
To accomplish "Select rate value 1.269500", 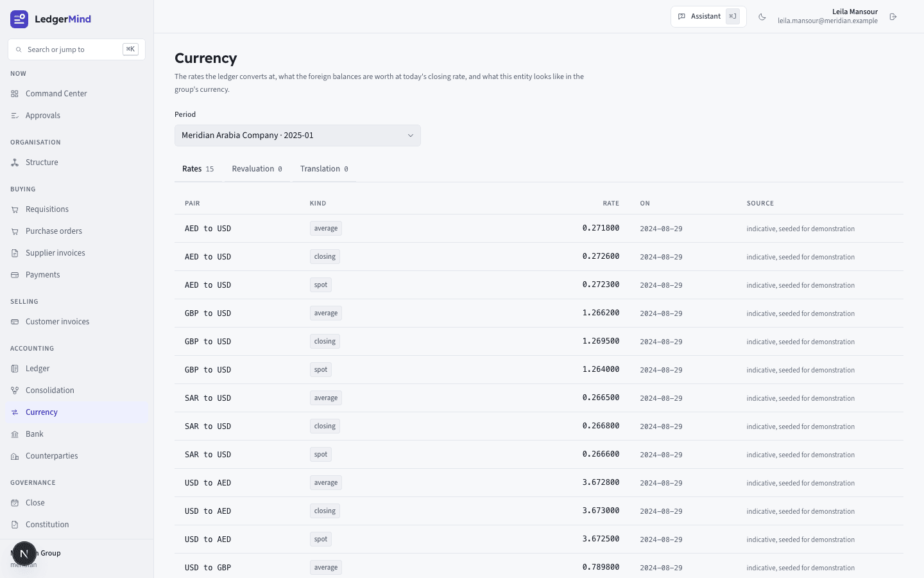I will click(601, 341).
